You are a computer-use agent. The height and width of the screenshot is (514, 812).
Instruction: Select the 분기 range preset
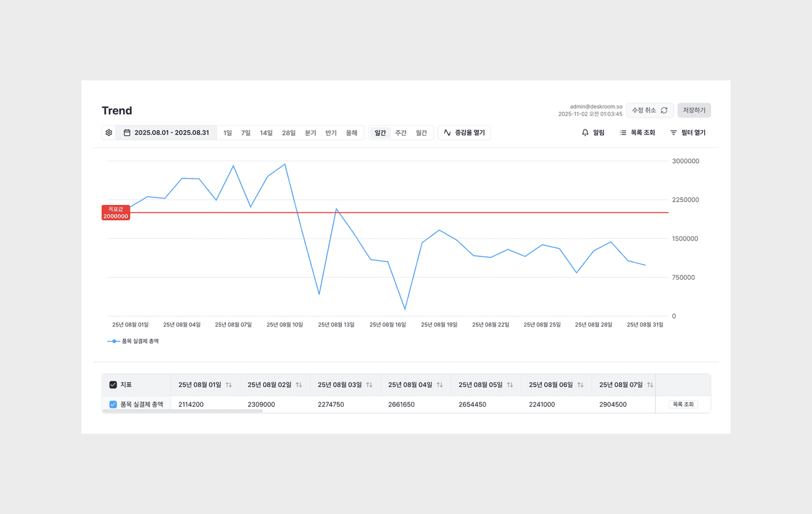(310, 133)
